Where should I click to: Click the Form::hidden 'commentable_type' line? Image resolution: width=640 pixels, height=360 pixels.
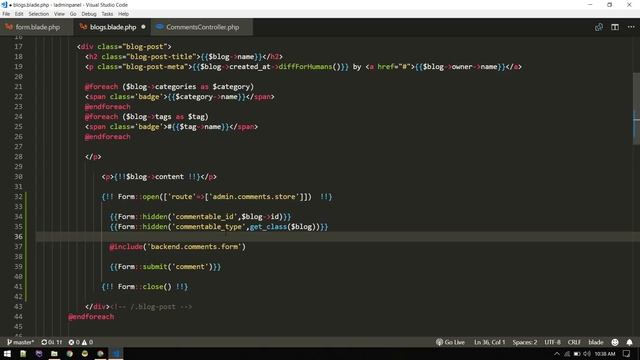click(x=219, y=227)
